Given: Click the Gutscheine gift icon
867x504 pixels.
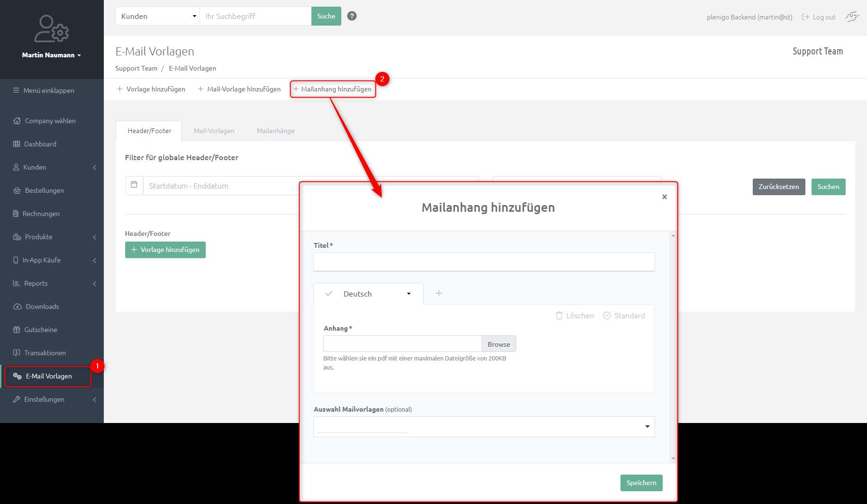Looking at the screenshot, I should (17, 330).
